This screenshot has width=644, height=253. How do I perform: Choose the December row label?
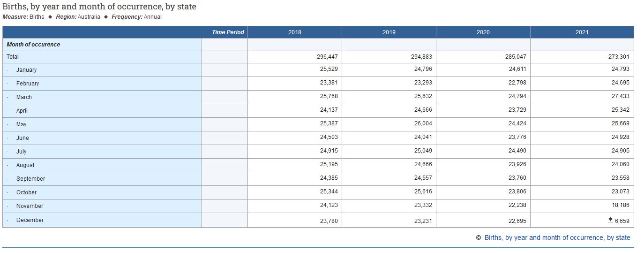[x=30, y=220]
